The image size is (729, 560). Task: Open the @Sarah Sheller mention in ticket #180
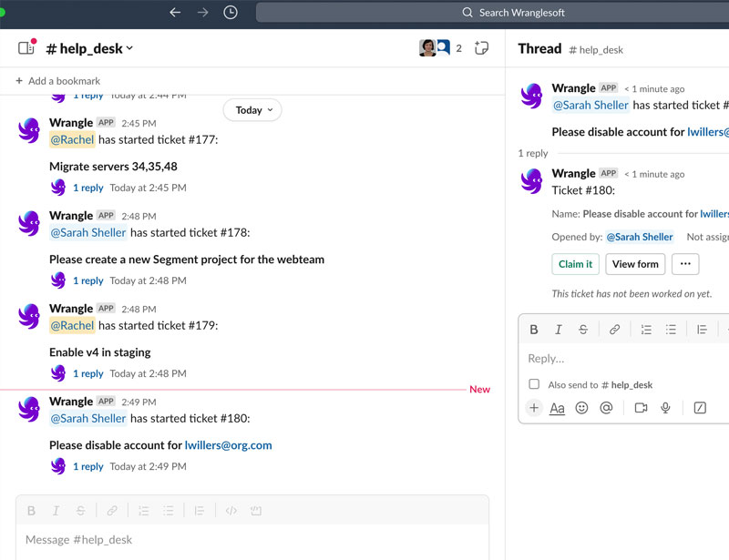[x=87, y=418]
